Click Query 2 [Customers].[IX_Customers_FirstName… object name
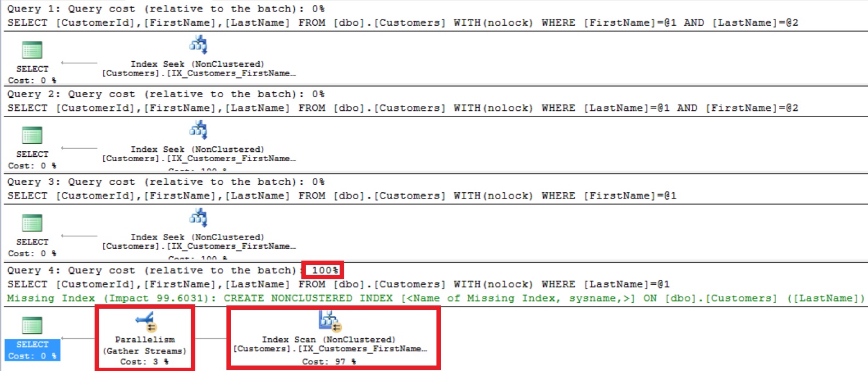This screenshot has height=371, width=868. 199,158
